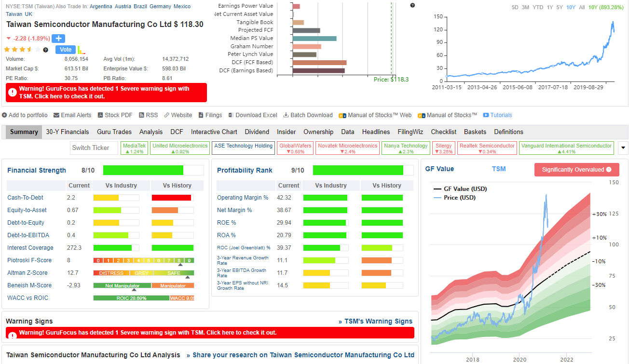Screen dimensions: 629x364
Task: Click the Batch Download arrow icon
Action: pos(286,115)
